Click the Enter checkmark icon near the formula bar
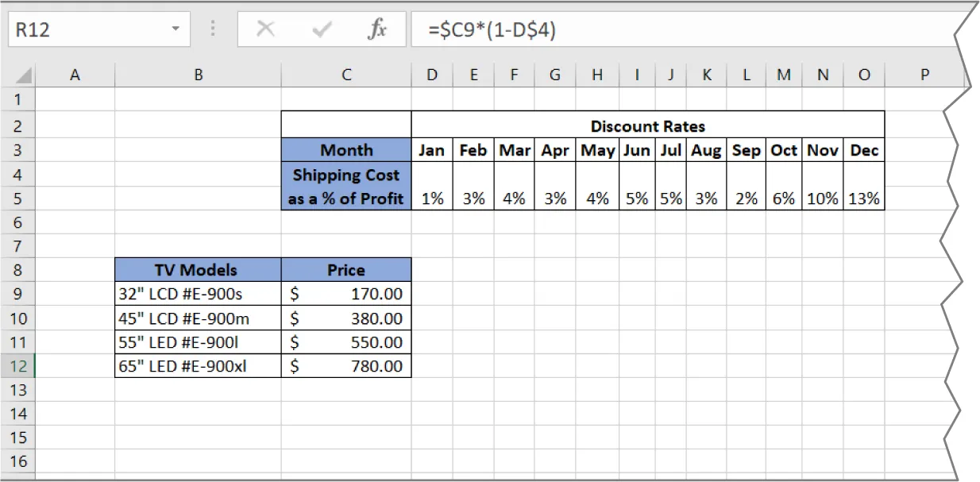This screenshot has height=482, width=980. [x=322, y=29]
